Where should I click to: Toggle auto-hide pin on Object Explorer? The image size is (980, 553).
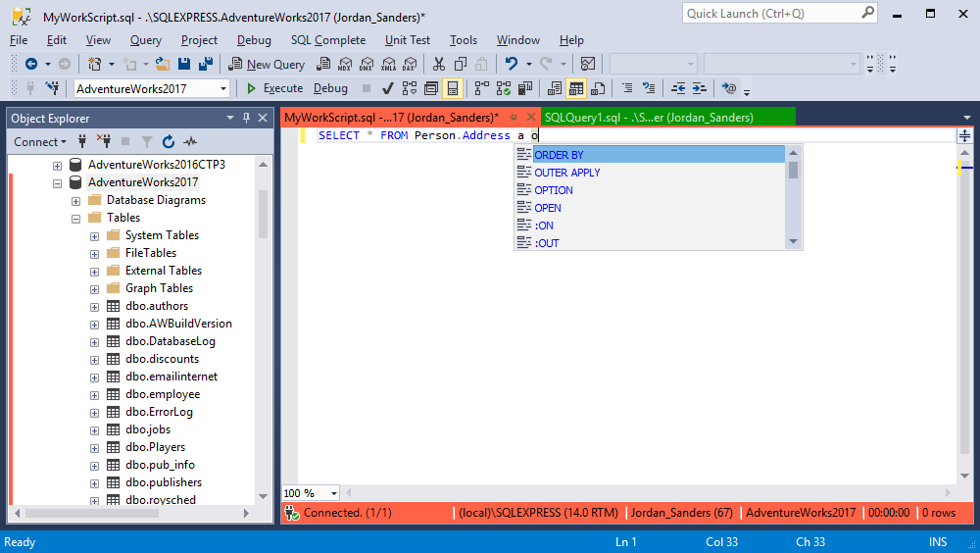[x=245, y=118]
